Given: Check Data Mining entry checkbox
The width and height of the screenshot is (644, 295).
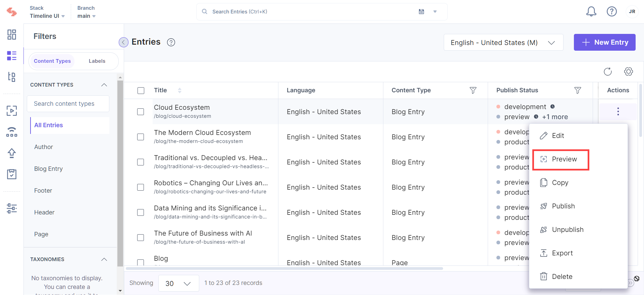Looking at the screenshot, I should (141, 212).
